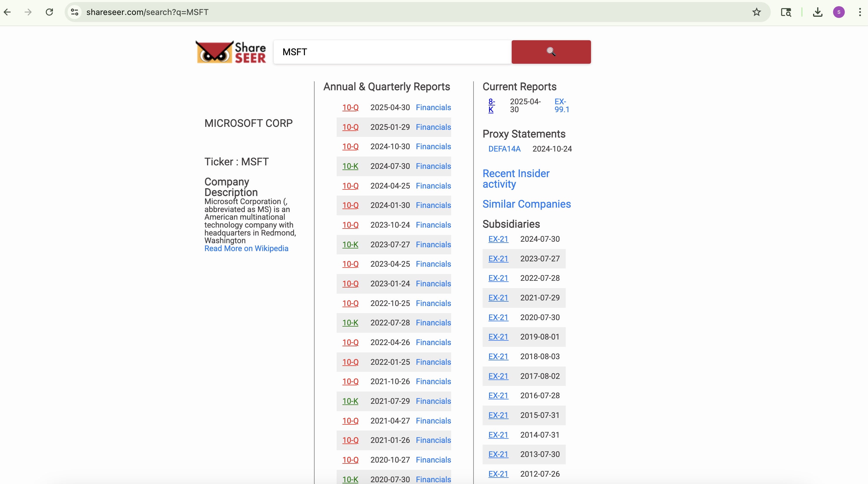
Task: Click the forward navigation arrow
Action: pos(28,12)
